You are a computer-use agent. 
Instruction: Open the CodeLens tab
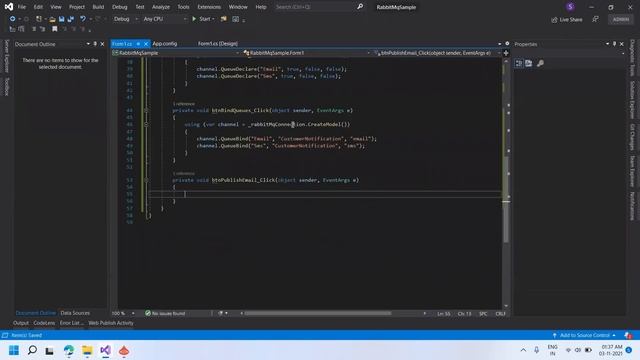coord(44,323)
